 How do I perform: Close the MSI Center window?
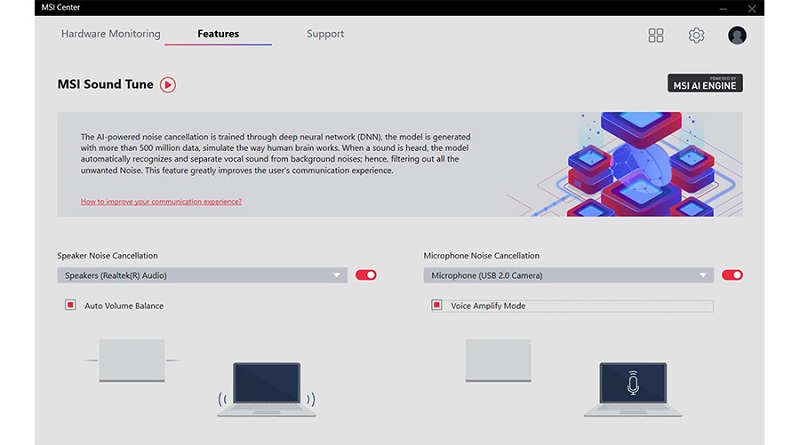click(x=752, y=8)
